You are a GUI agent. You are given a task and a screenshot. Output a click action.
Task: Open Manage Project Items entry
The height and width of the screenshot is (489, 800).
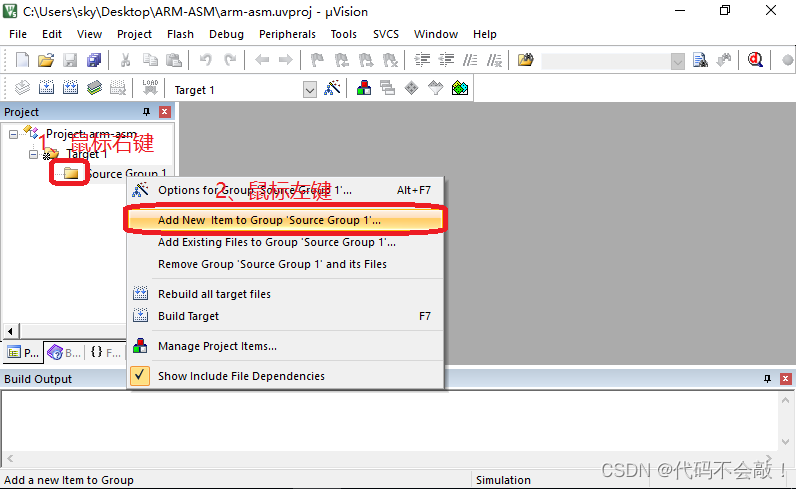pos(285,346)
